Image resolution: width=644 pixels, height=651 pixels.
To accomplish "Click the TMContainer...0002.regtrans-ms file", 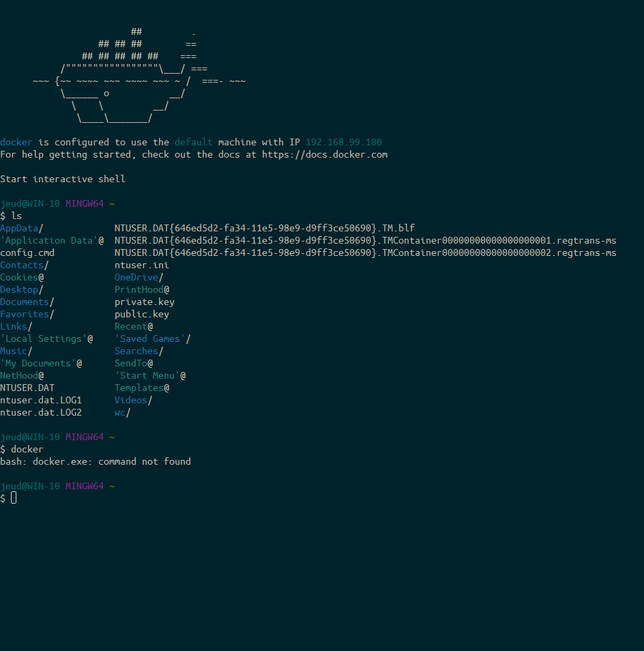I will 366,253.
